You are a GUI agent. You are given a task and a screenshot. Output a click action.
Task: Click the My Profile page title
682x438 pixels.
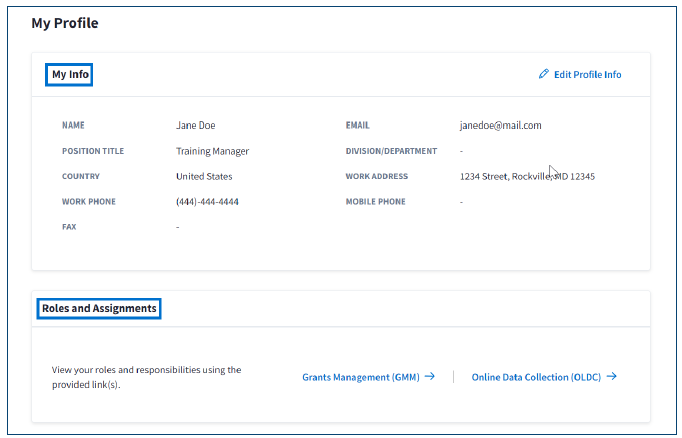pyautogui.click(x=65, y=23)
